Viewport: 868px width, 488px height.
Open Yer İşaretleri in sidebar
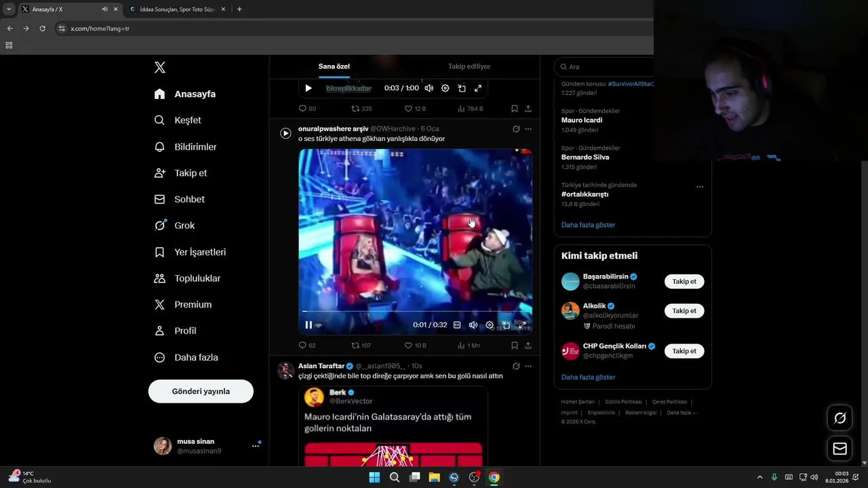click(x=190, y=252)
